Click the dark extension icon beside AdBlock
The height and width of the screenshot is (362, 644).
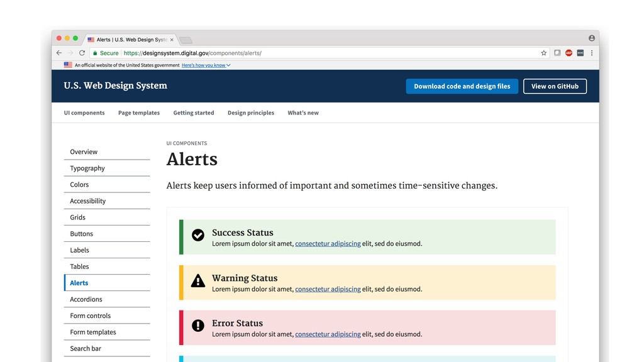pyautogui.click(x=580, y=53)
